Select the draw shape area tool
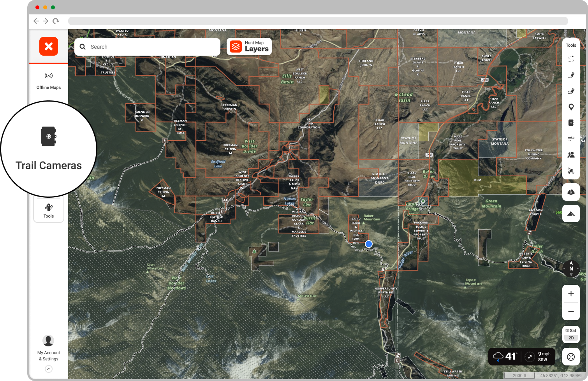The width and height of the screenshot is (588, 381). coord(571,91)
